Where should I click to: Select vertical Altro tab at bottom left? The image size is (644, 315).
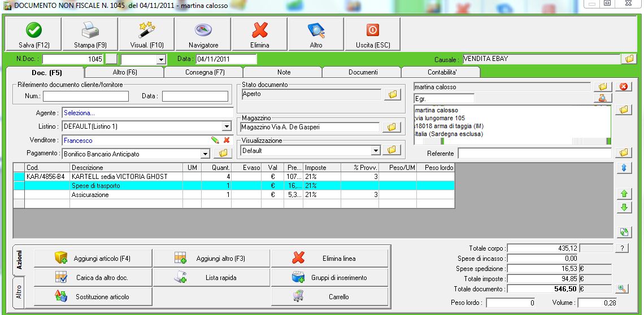coord(19,292)
